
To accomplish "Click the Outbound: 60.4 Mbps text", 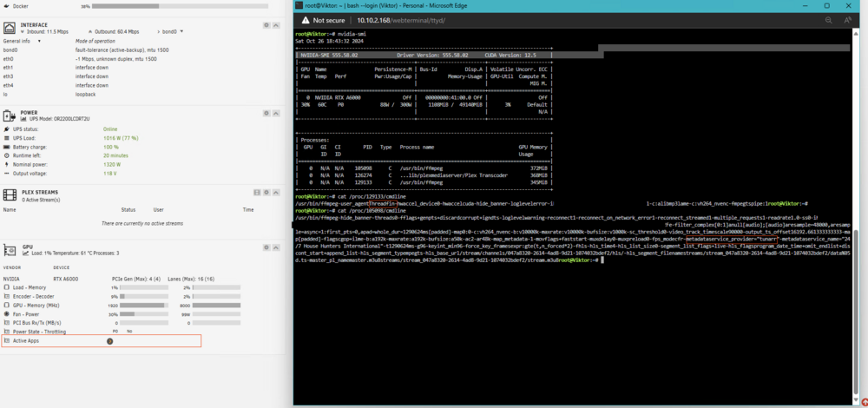I will pyautogui.click(x=117, y=31).
